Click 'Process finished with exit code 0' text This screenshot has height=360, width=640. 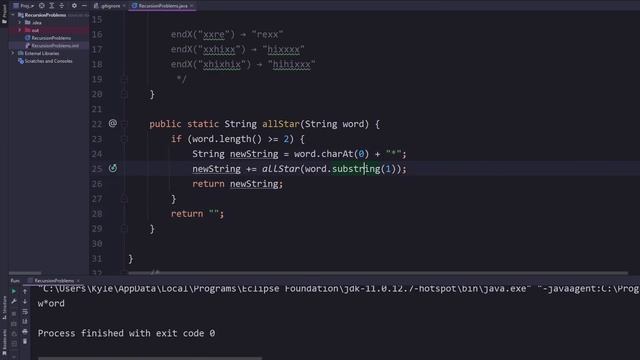[x=126, y=333]
